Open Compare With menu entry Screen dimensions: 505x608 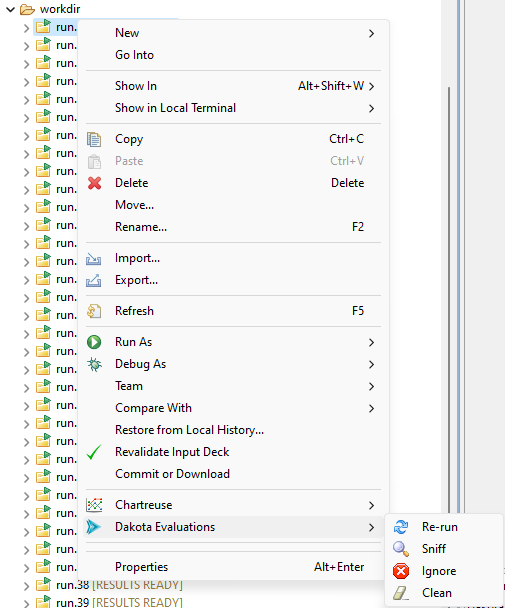click(x=233, y=408)
